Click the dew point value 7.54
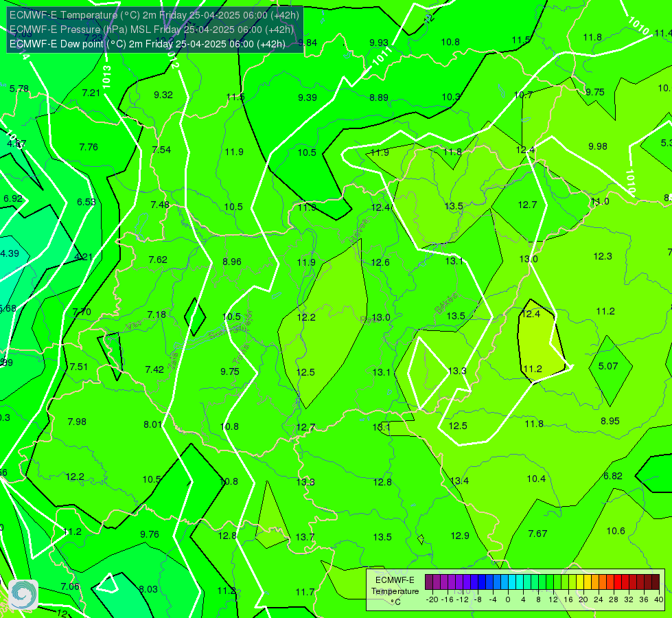672x618 pixels. point(161,150)
